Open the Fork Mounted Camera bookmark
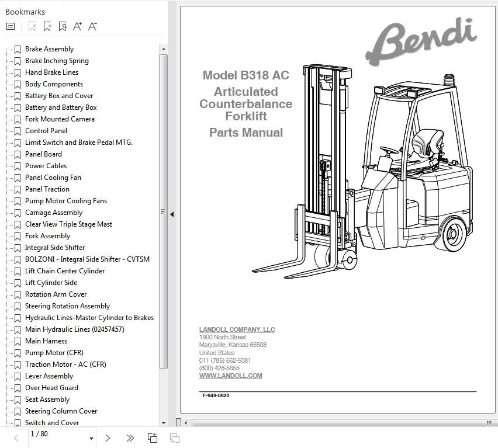Image resolution: width=498 pixels, height=448 pixels. (60, 119)
